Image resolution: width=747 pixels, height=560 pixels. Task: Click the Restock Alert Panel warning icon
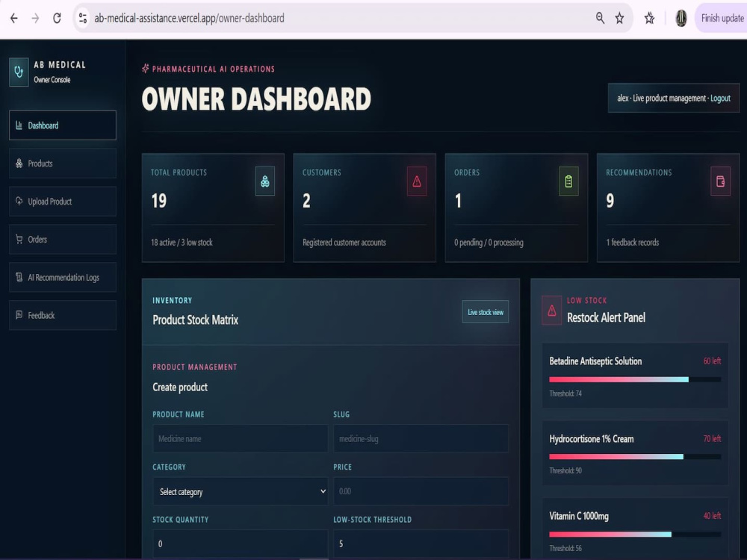point(552,311)
